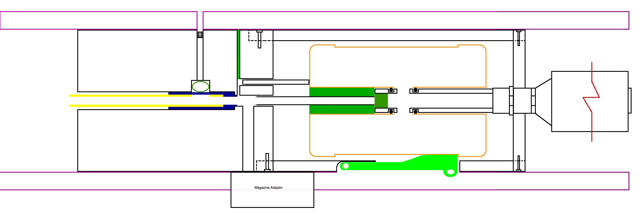Click the thin vertical green strip
644x215 pixels.
[x=238, y=54]
